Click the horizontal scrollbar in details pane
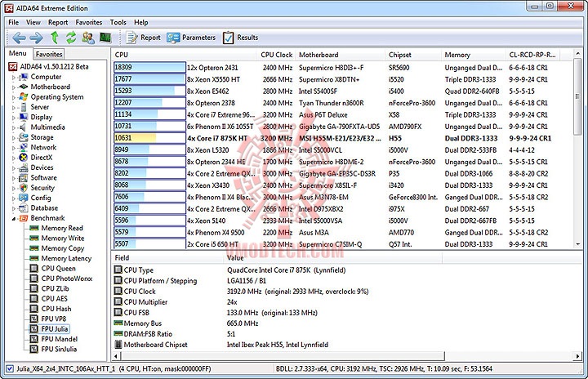The image size is (588, 379). 283,356
